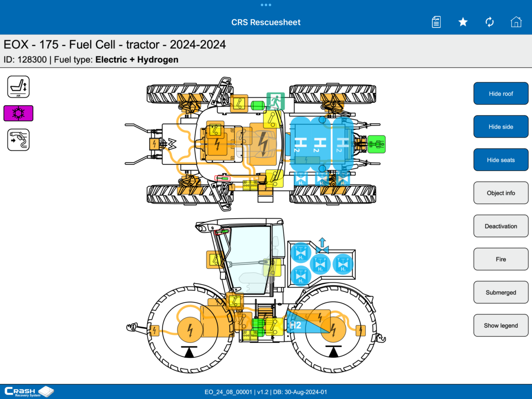532x399 pixels.
Task: Select jack point triangle under front wheel
Action: pyautogui.click(x=333, y=352)
